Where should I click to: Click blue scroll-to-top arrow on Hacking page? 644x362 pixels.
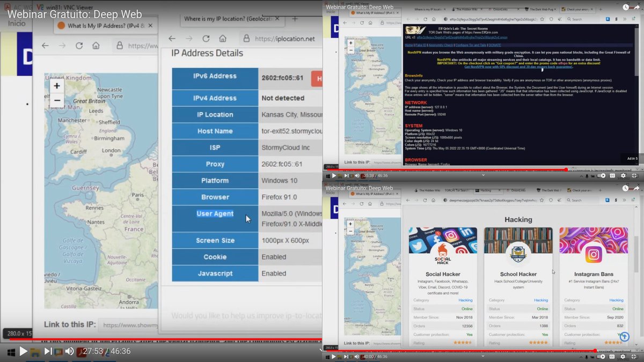[x=624, y=337]
